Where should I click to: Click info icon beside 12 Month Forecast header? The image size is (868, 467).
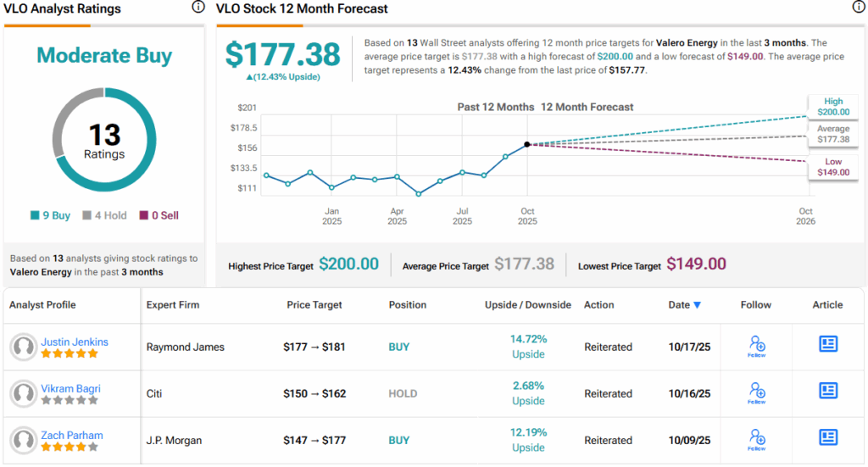(x=858, y=8)
